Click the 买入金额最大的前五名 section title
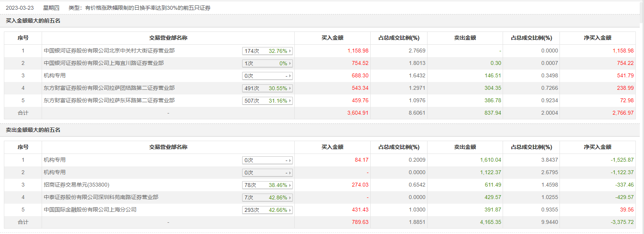This screenshot has width=644, height=234. [x=33, y=21]
